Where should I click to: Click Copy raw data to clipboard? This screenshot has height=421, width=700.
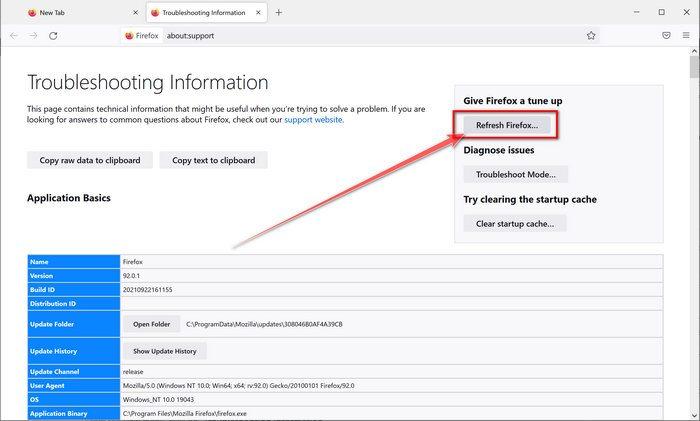[x=90, y=160]
